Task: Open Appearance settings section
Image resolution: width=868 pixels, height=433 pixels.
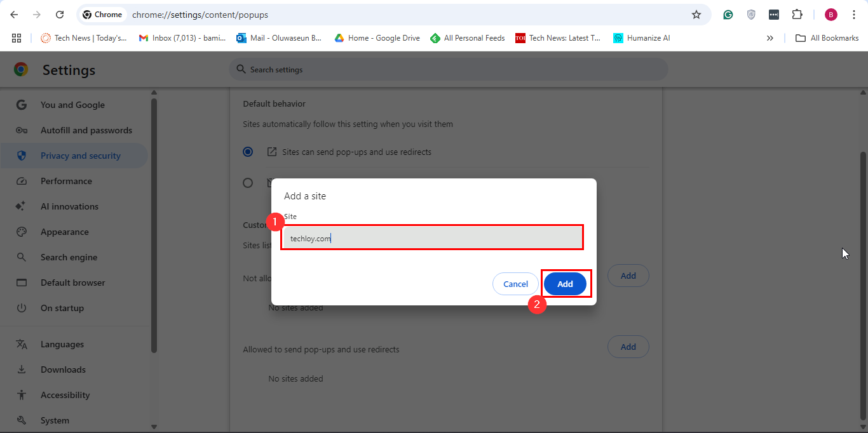Action: point(64,232)
